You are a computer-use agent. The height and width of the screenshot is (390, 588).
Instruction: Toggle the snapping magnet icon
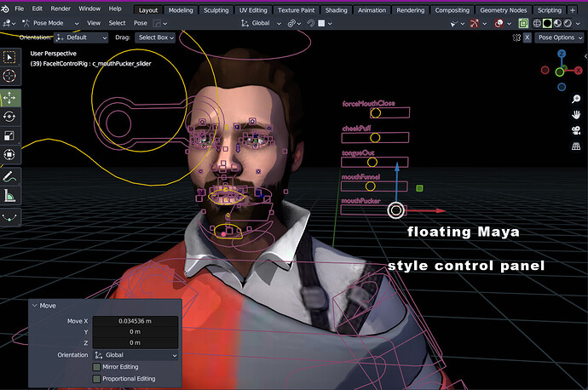pyautogui.click(x=310, y=23)
